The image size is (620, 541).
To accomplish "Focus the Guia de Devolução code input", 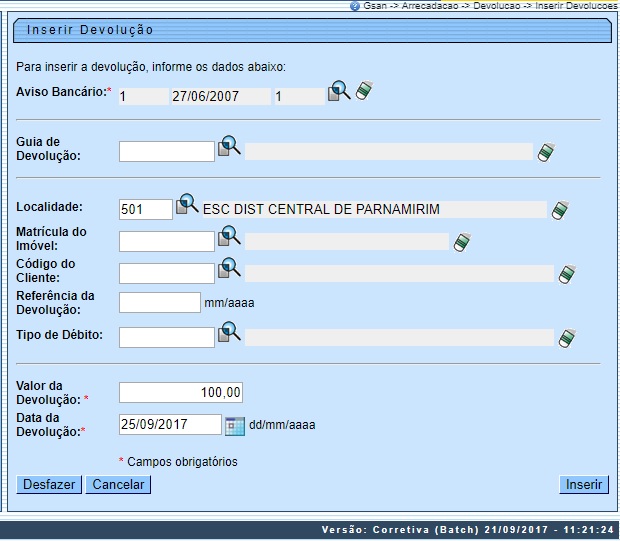I will pos(167,151).
